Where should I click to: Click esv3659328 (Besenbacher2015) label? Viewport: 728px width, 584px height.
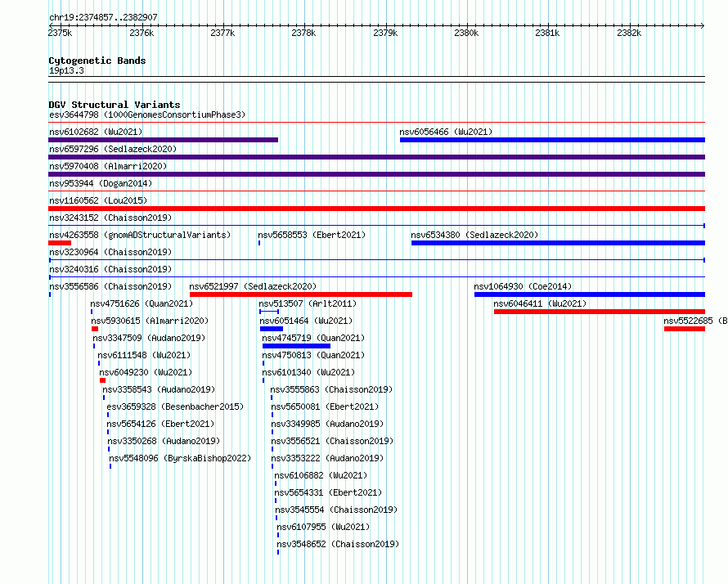pos(175,407)
